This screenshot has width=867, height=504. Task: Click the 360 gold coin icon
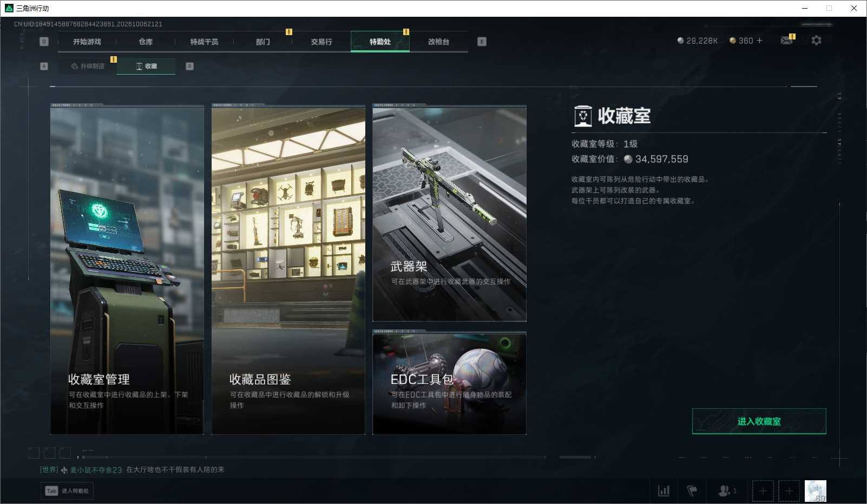click(x=733, y=41)
